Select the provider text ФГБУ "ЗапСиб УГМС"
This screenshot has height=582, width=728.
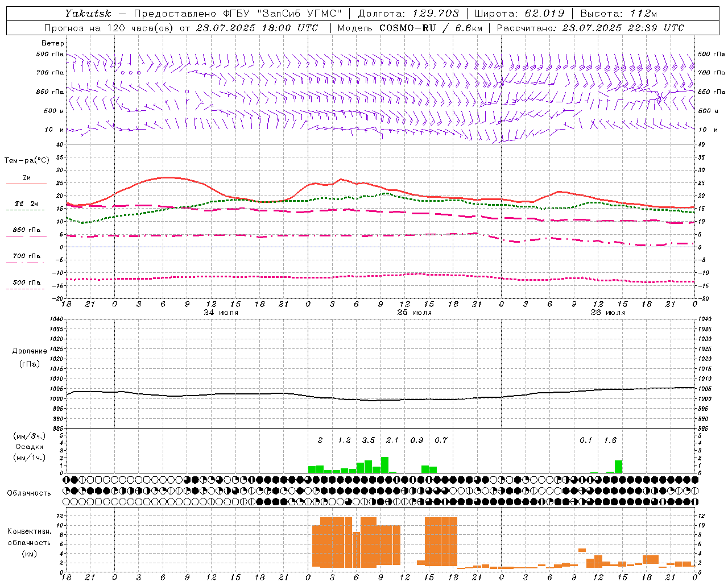click(283, 14)
